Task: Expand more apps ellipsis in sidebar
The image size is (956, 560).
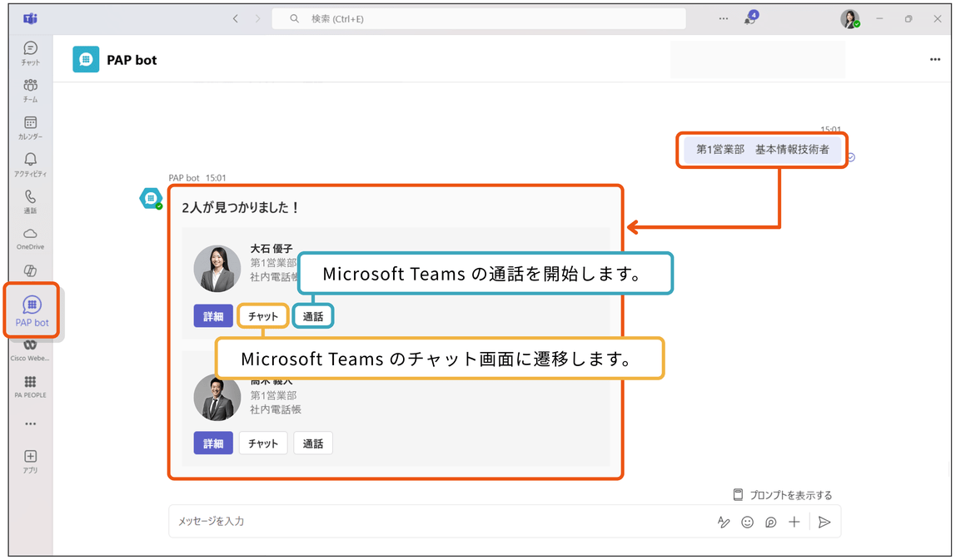Action: click(31, 424)
